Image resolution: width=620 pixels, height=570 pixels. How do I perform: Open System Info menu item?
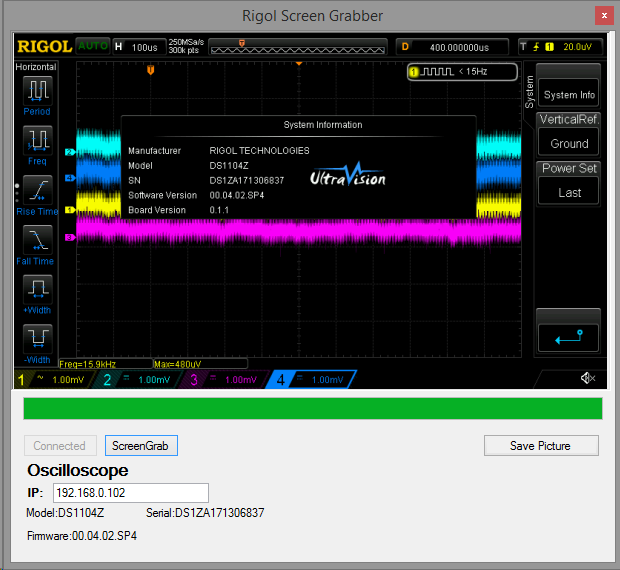pos(569,94)
